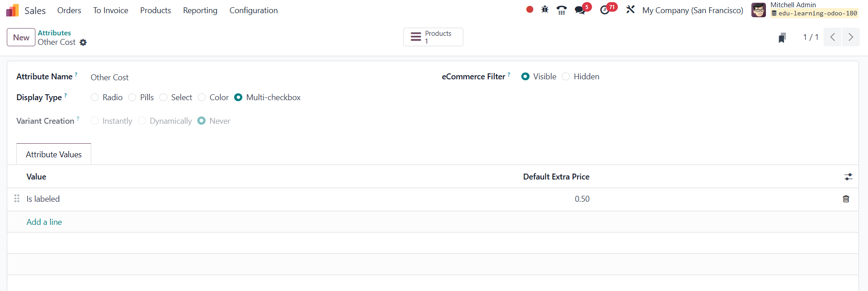The height and width of the screenshot is (291, 868).
Task: Click the wrench tools icon
Action: coord(630,10)
